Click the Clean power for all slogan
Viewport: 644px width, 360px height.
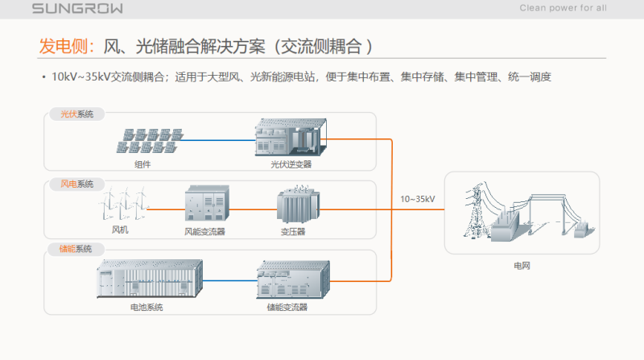(x=563, y=8)
